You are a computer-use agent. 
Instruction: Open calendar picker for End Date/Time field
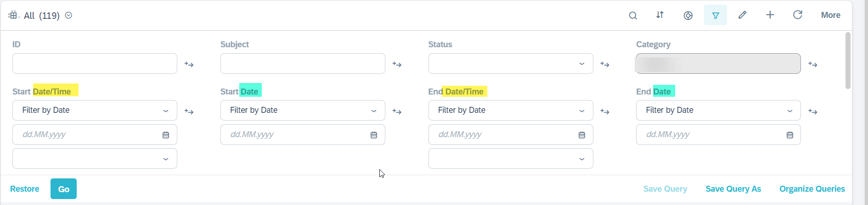(x=582, y=135)
